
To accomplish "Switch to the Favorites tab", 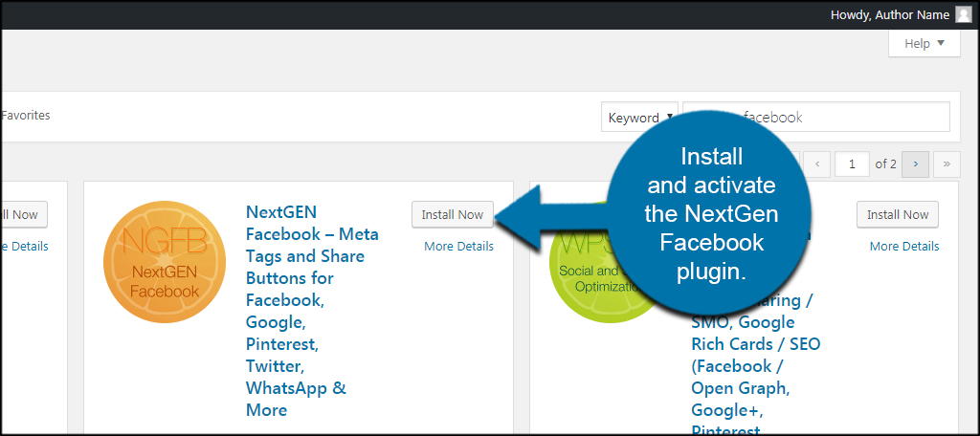I will tap(25, 115).
